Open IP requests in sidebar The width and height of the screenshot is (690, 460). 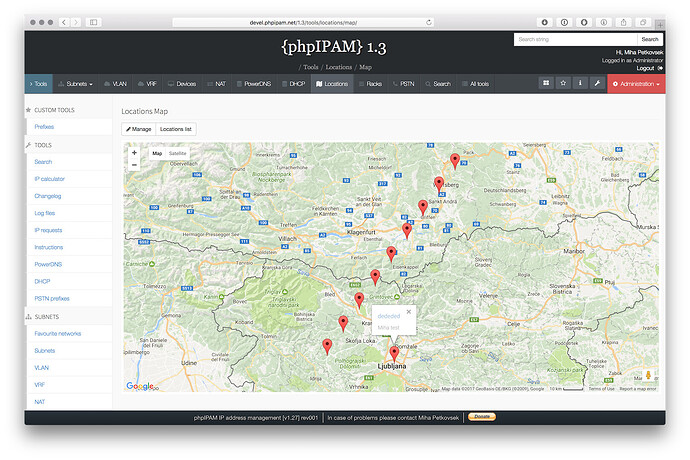click(48, 230)
